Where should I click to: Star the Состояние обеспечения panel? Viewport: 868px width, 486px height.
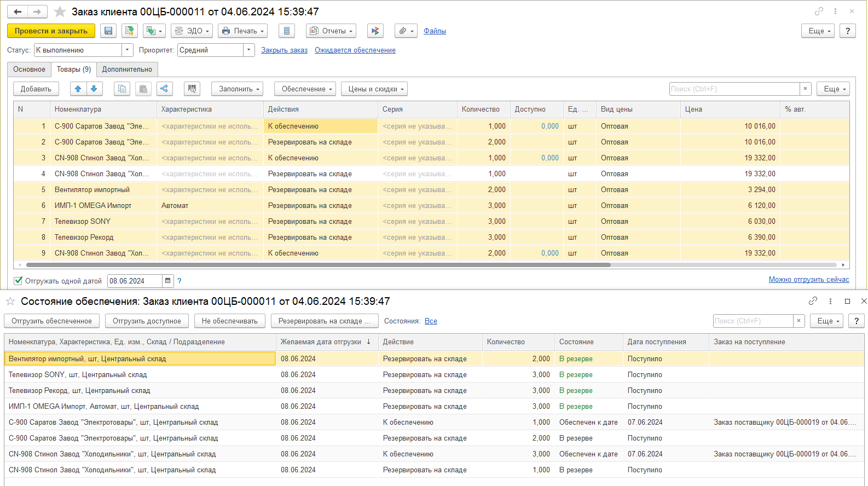10,301
